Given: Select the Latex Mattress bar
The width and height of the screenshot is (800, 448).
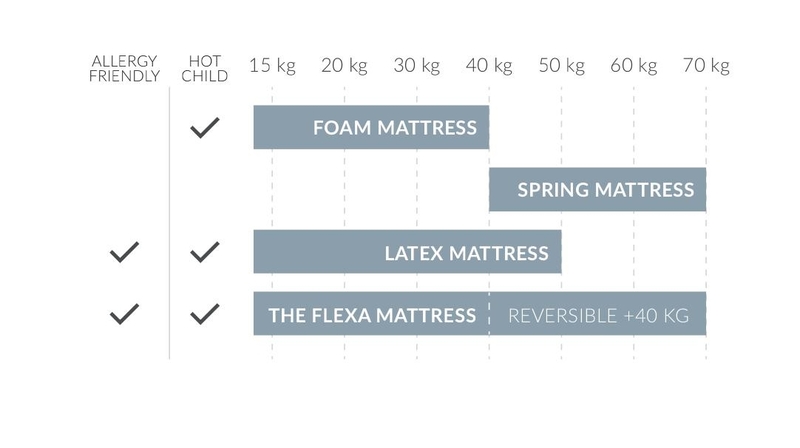Looking at the screenshot, I should [x=407, y=252].
